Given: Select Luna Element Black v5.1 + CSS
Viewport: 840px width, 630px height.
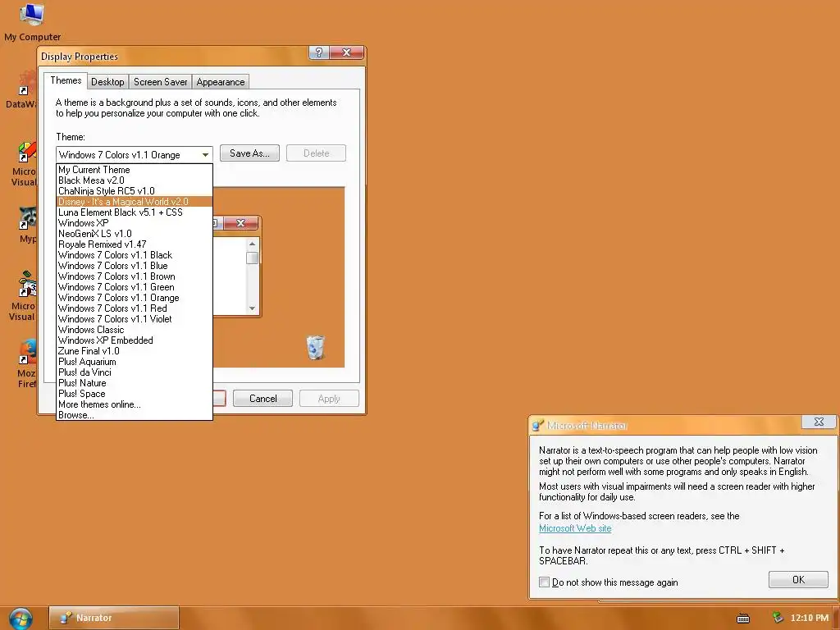Looking at the screenshot, I should [135, 212].
